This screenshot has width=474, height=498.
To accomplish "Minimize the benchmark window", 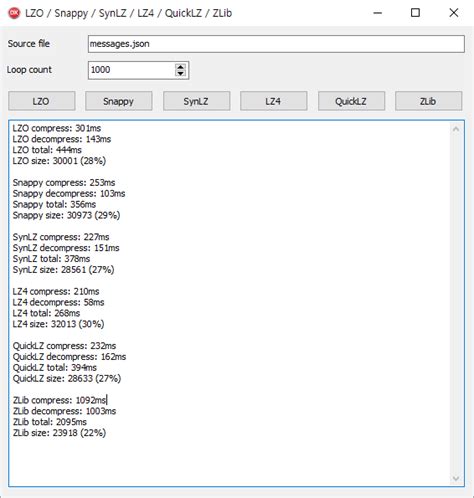I will click(378, 13).
